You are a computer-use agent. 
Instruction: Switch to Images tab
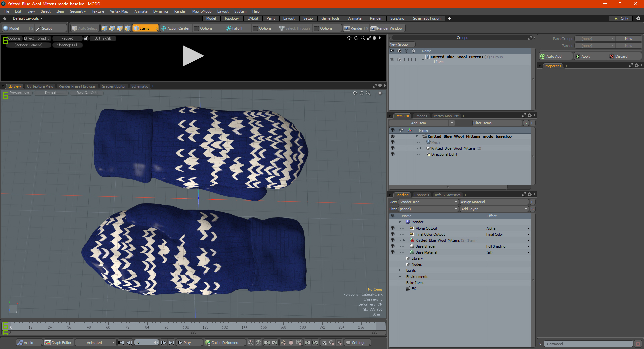[421, 116]
